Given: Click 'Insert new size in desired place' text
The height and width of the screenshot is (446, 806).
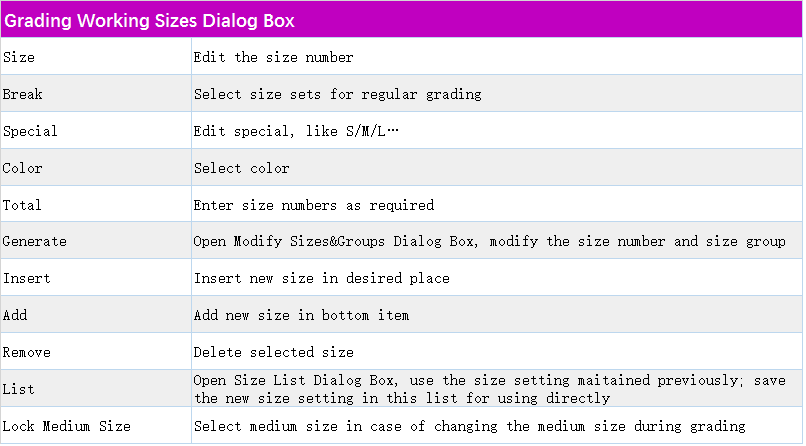Looking at the screenshot, I should (322, 278).
